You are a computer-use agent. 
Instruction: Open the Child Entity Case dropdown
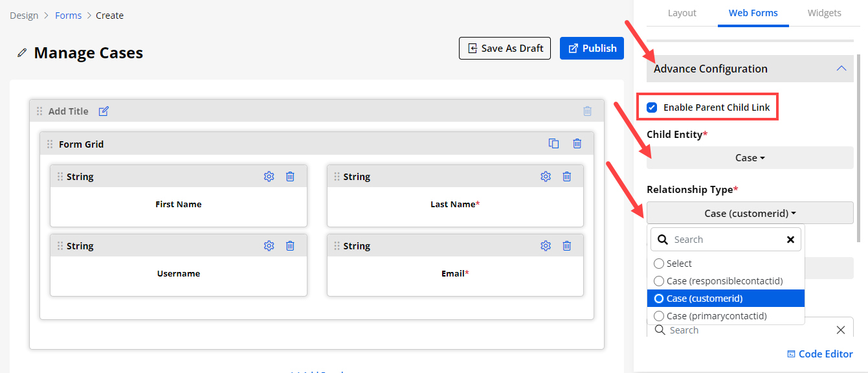click(750, 158)
